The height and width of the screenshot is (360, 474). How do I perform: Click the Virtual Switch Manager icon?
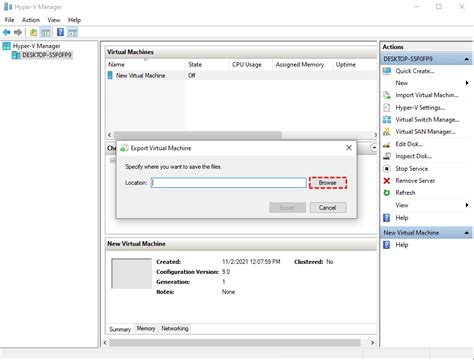pyautogui.click(x=387, y=119)
